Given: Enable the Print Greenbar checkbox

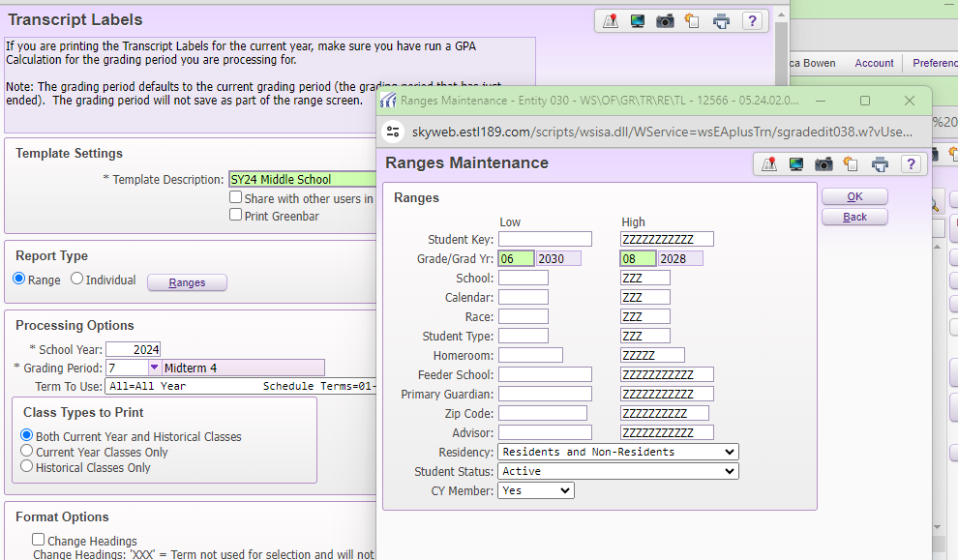Looking at the screenshot, I should (x=235, y=215).
